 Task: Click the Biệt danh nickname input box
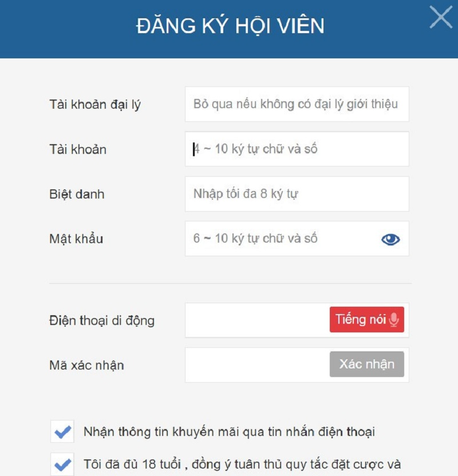[x=296, y=194]
